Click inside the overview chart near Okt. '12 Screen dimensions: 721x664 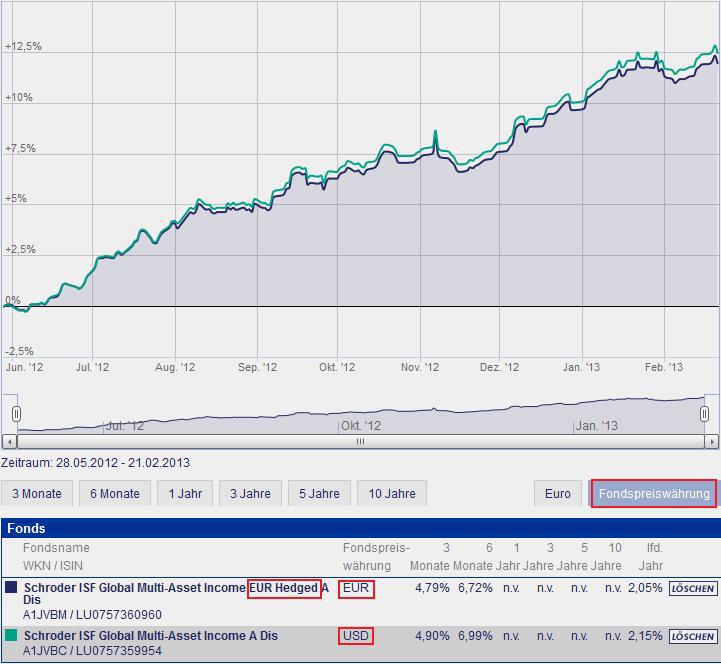pos(360,415)
